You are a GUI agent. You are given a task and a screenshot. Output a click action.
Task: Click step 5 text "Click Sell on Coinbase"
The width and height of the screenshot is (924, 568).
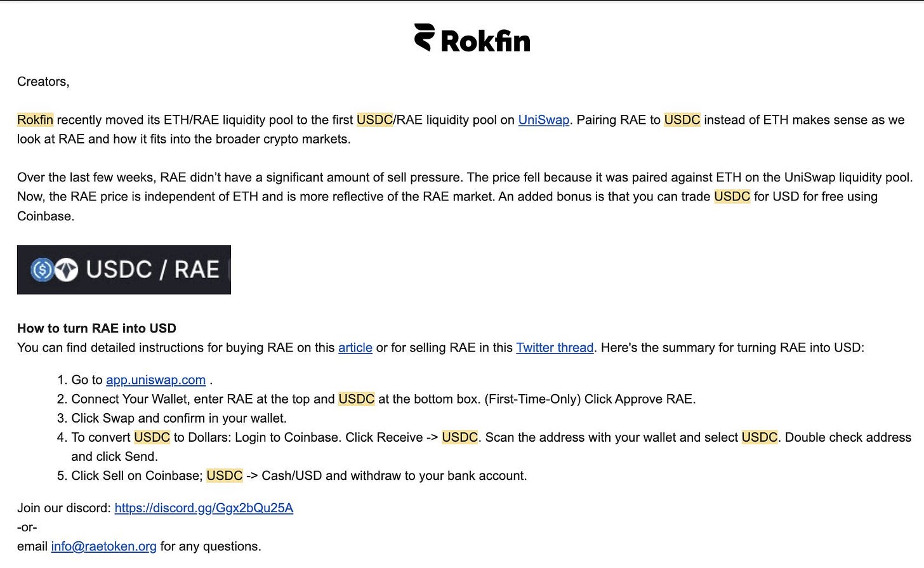tap(136, 476)
